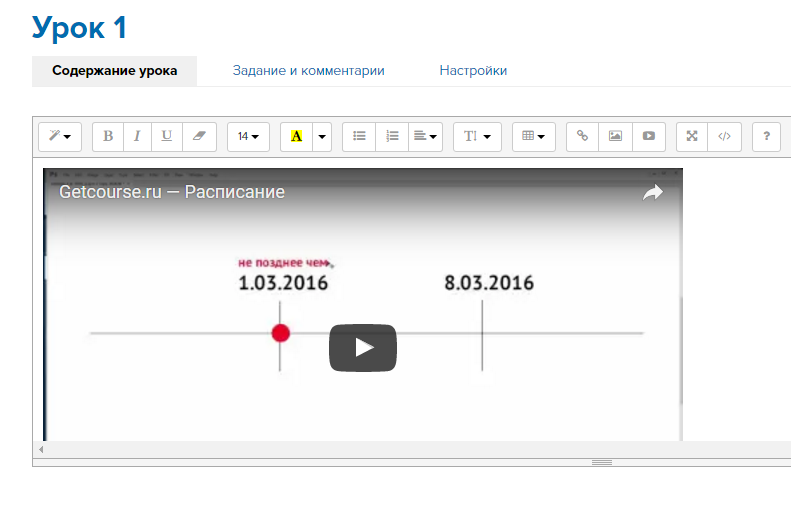Insert a numbered ordered list
This screenshot has width=791, height=512.
coord(392,136)
